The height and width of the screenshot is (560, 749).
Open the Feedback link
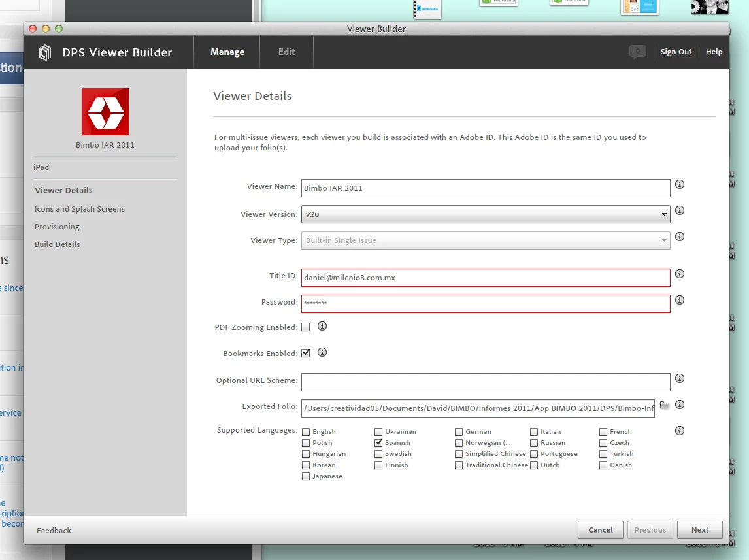pos(54,531)
